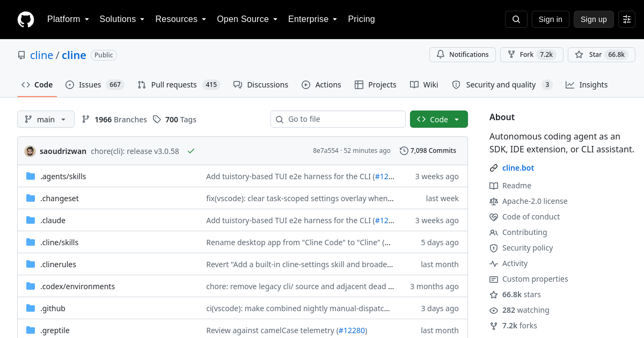Click the search magnifier icon in header
Viewport: 644px width, 338px height.
point(516,19)
